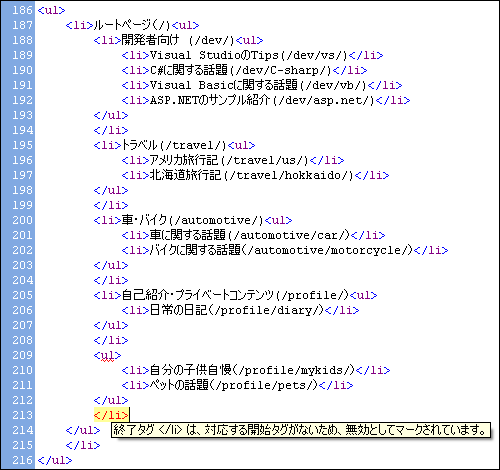Click the <ul> tag ending line 187
This screenshot has height=470, width=500.
point(185,25)
